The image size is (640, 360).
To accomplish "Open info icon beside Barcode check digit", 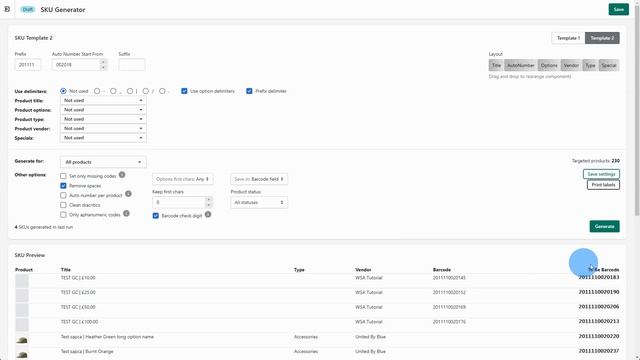I will pos(208,214).
